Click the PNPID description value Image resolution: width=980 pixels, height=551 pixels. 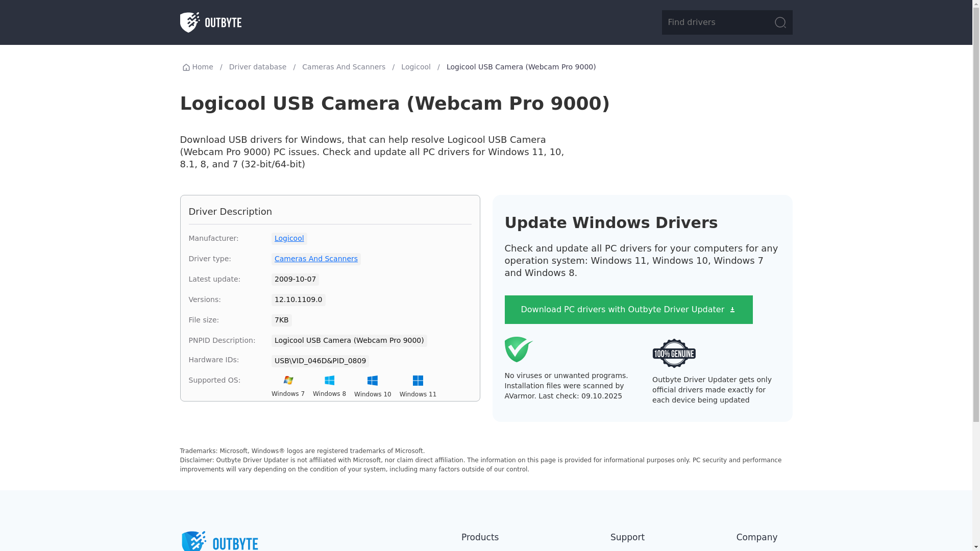349,340
